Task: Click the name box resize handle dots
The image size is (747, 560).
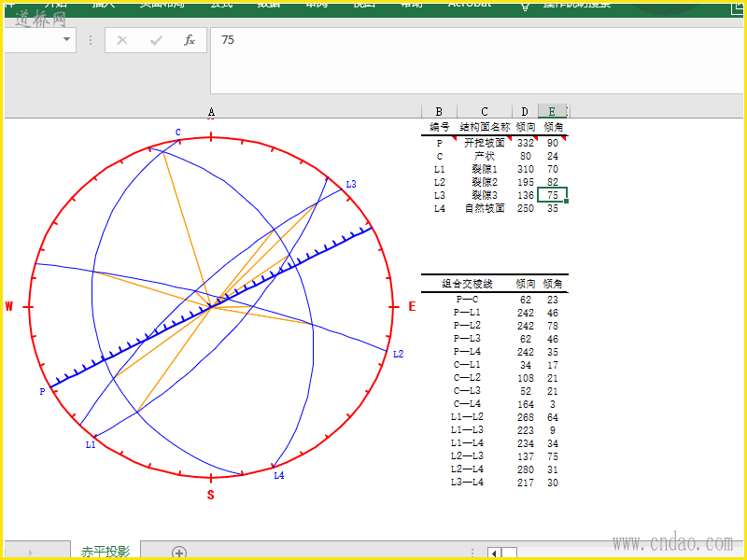Action: click(91, 40)
